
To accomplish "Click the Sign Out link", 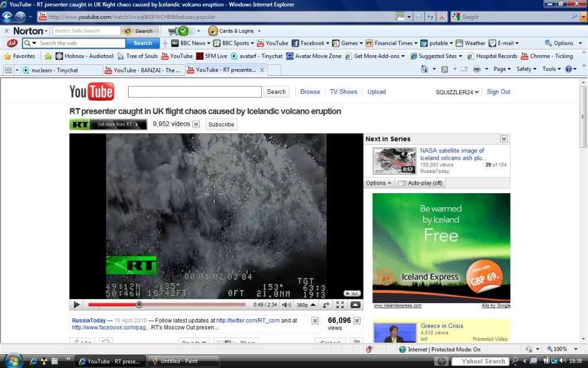I will [498, 91].
